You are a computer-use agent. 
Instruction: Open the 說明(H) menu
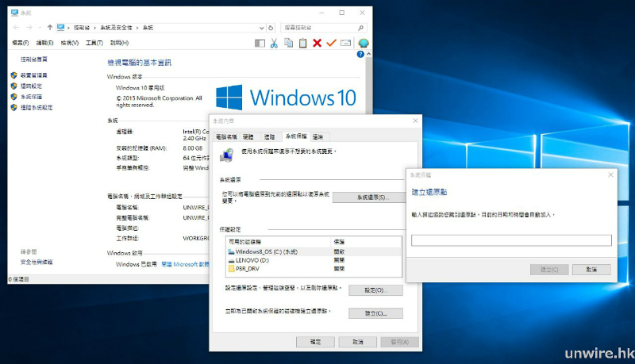pos(119,43)
